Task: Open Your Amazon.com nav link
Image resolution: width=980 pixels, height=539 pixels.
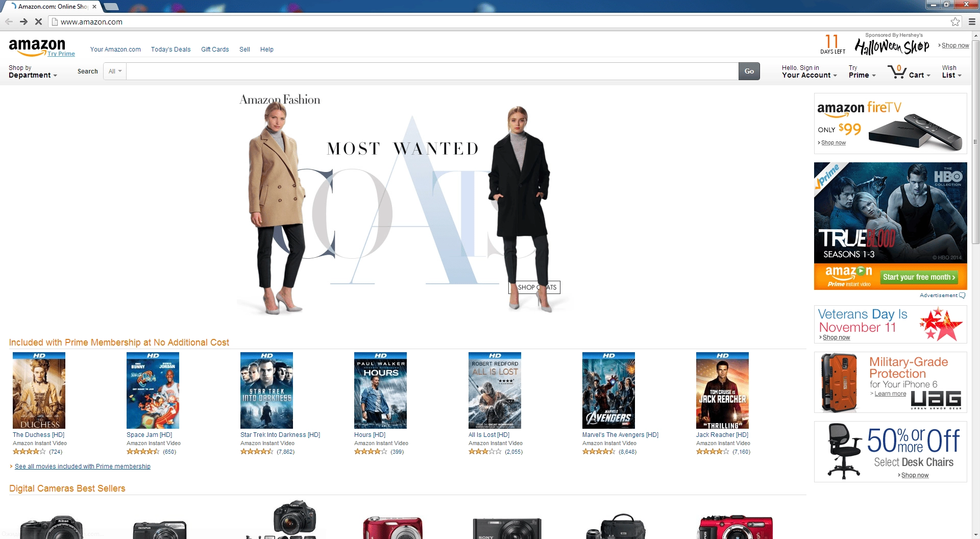Action: (115, 50)
